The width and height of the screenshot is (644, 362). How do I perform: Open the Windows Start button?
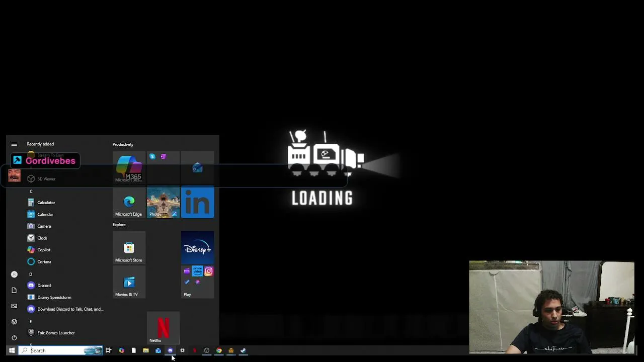12,350
